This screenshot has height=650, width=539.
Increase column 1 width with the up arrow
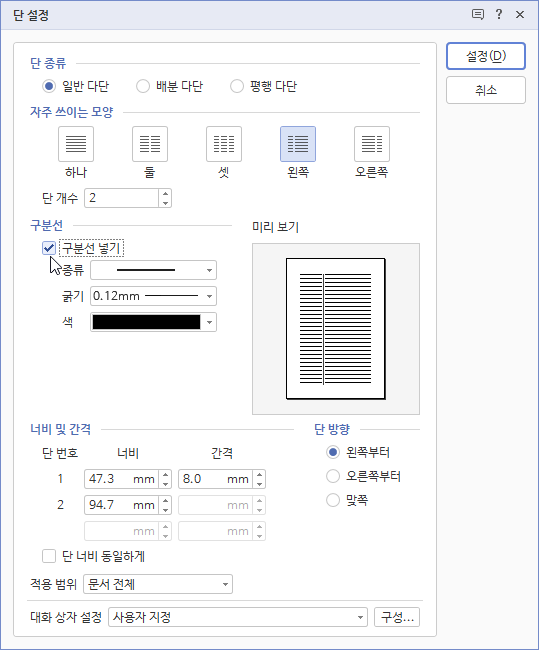(x=165, y=474)
